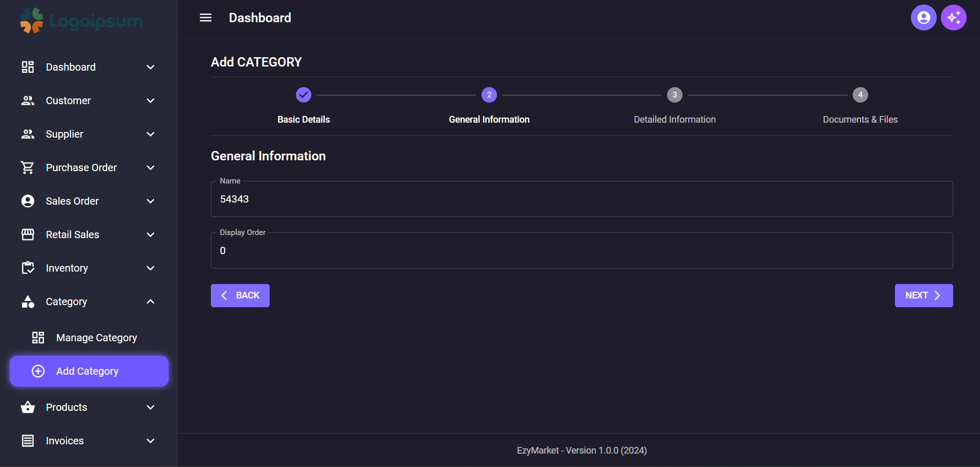The image size is (980, 467).
Task: Click the step 2 circle
Action: [x=489, y=95]
